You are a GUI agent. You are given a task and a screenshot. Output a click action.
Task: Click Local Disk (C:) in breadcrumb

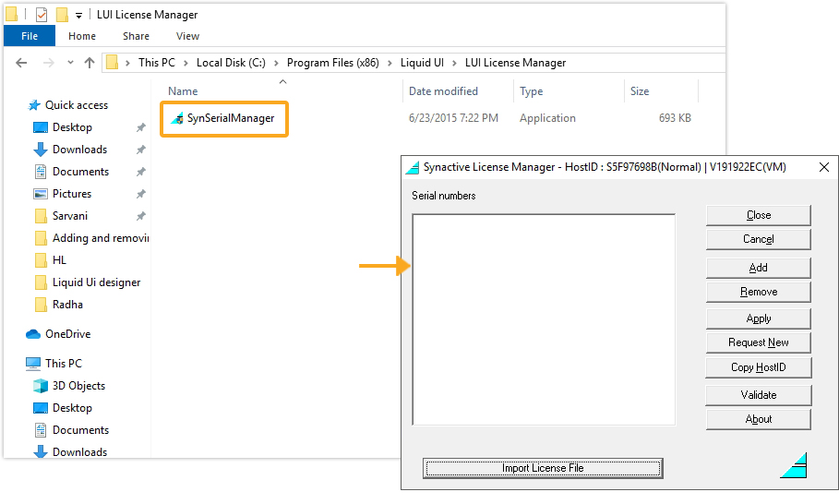click(x=231, y=63)
